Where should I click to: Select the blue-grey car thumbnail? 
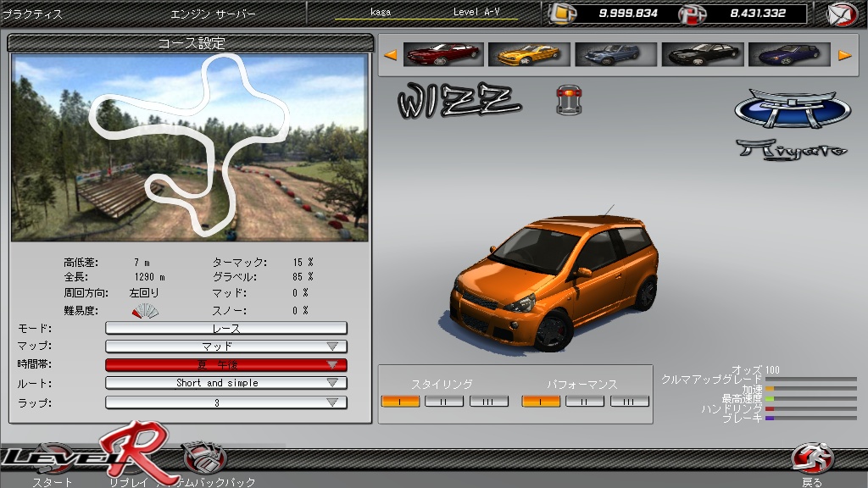(615, 54)
